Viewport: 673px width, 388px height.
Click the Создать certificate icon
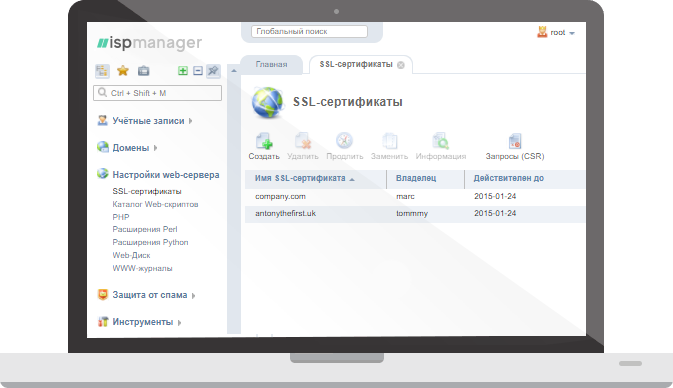[x=264, y=141]
